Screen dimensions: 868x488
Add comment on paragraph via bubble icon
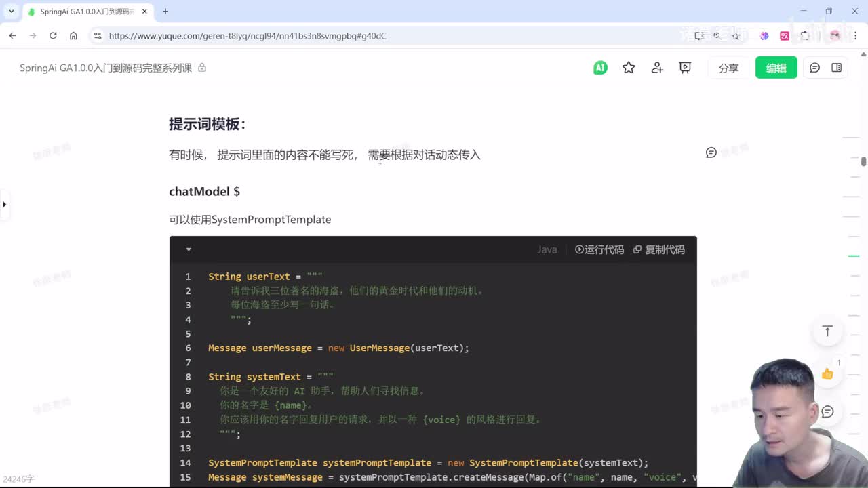(711, 152)
